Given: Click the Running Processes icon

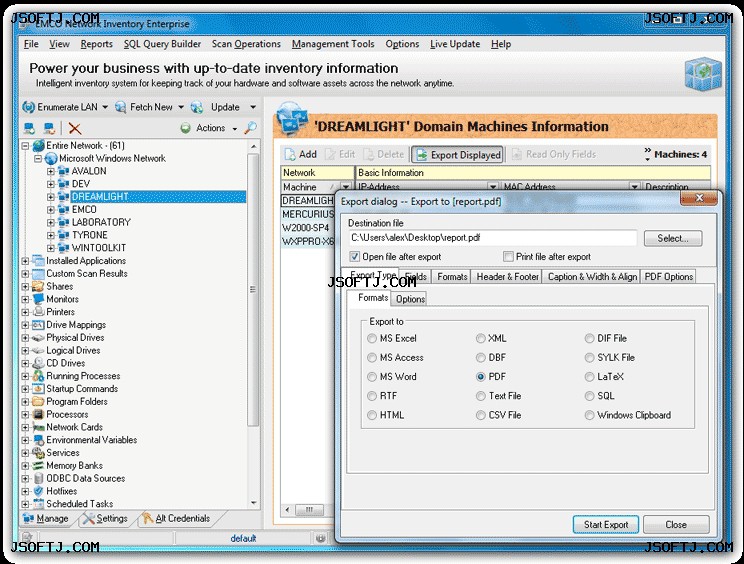Looking at the screenshot, I should (x=38, y=376).
